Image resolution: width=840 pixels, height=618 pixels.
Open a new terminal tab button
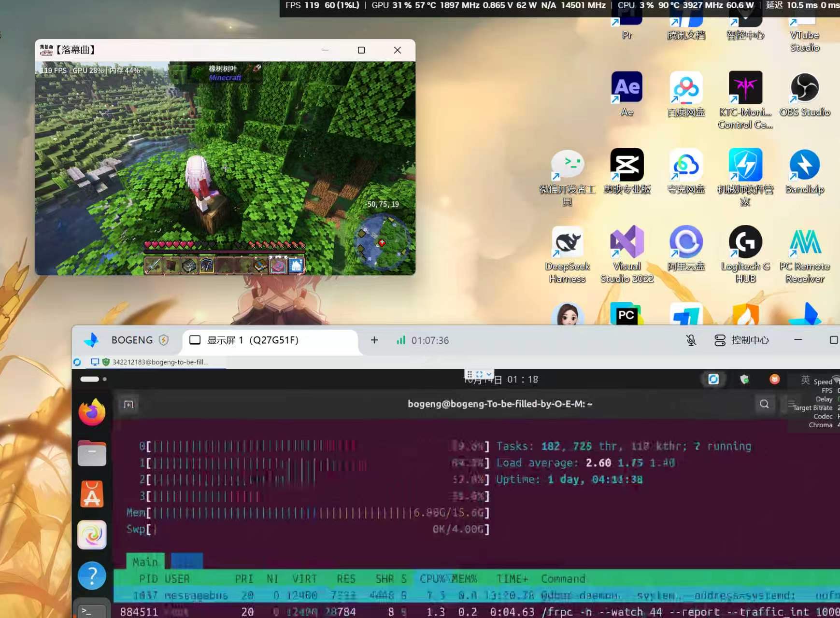click(128, 404)
